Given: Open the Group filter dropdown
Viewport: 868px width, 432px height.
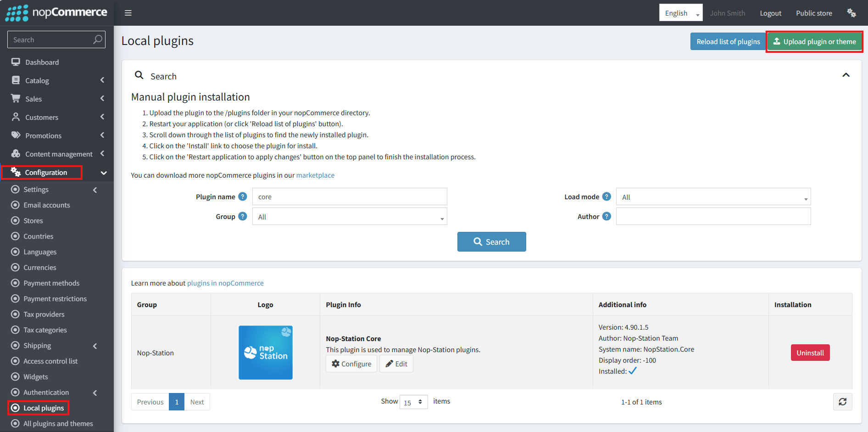Looking at the screenshot, I should tap(350, 216).
